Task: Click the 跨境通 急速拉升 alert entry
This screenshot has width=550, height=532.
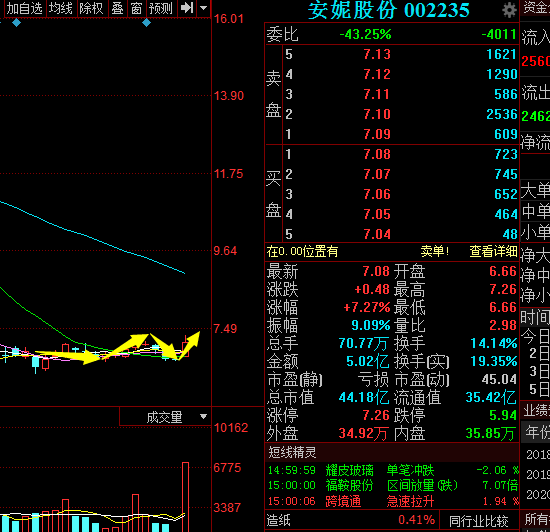Action: click(393, 501)
